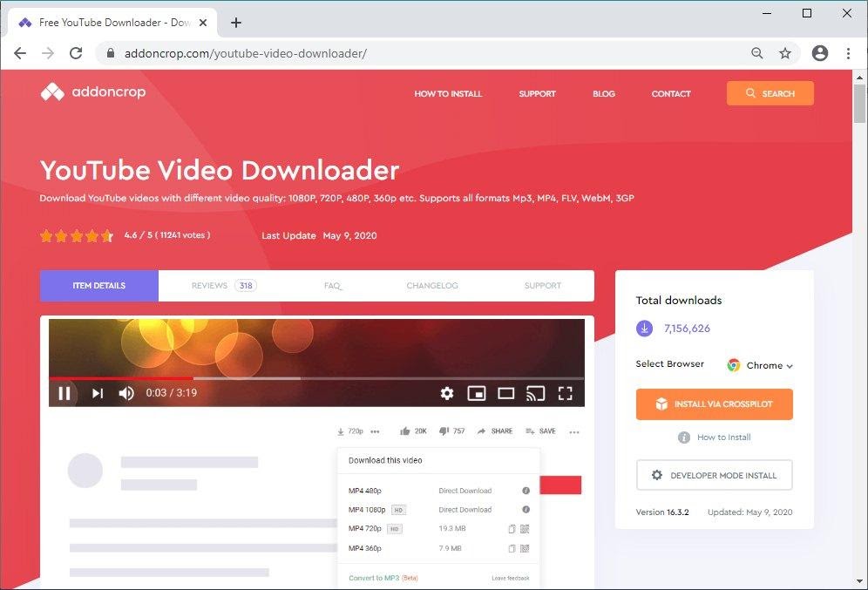Open the zoom magnifier in address bar
The height and width of the screenshot is (590, 868).
pos(756,53)
